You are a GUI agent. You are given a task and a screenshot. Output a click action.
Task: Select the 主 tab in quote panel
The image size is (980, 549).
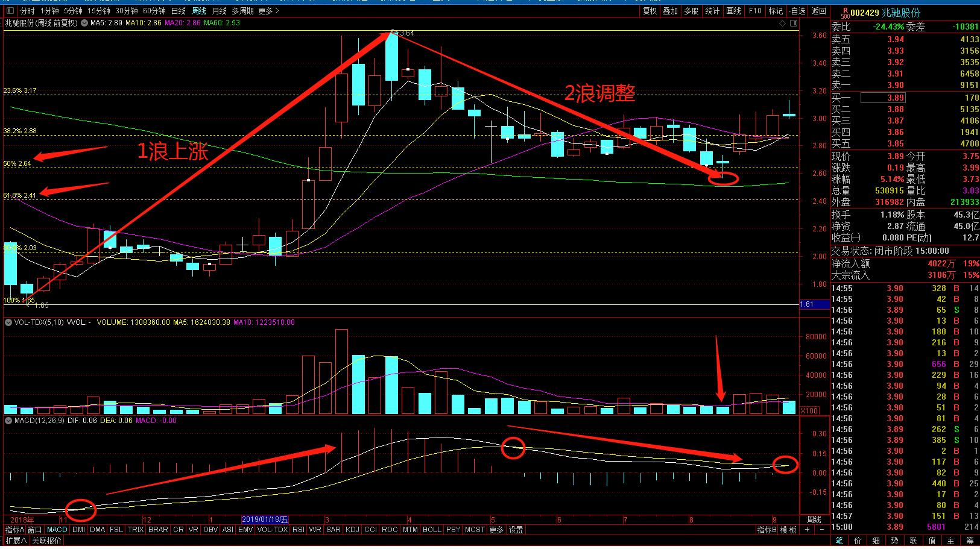click(951, 541)
